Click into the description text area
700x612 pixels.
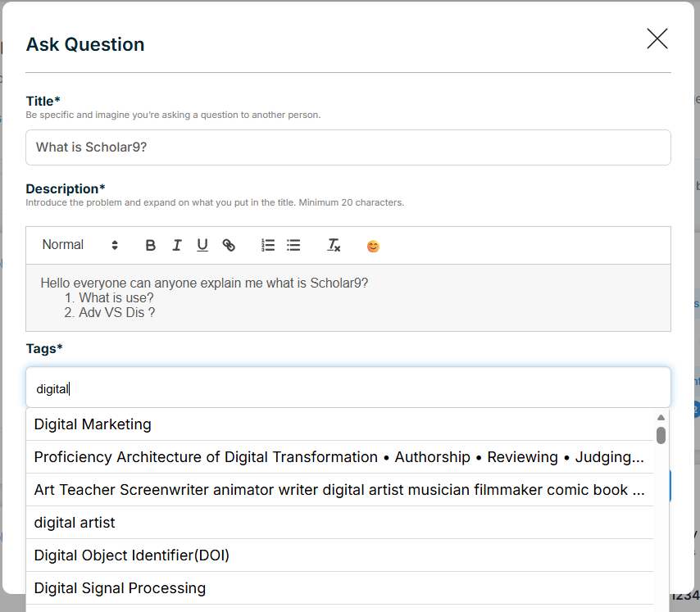pos(348,298)
